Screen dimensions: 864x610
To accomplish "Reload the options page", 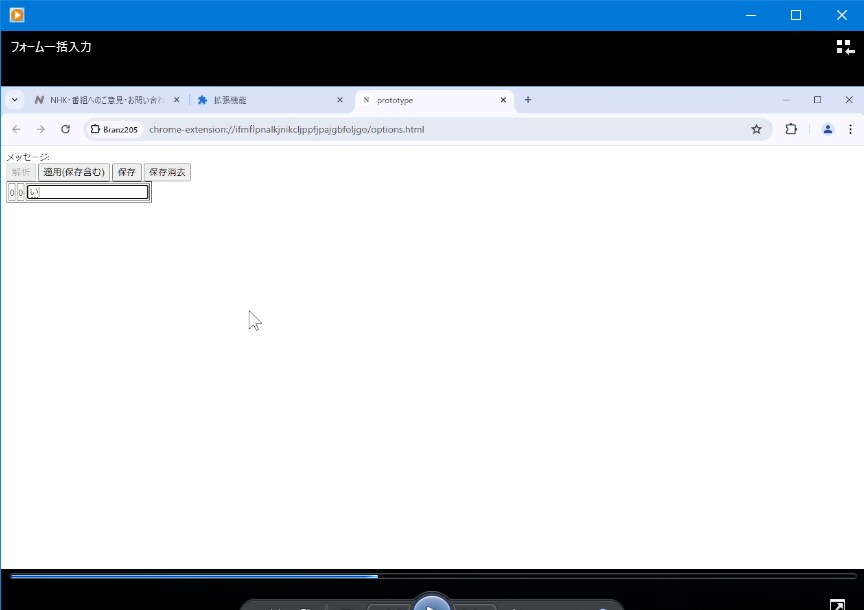I will click(x=66, y=129).
